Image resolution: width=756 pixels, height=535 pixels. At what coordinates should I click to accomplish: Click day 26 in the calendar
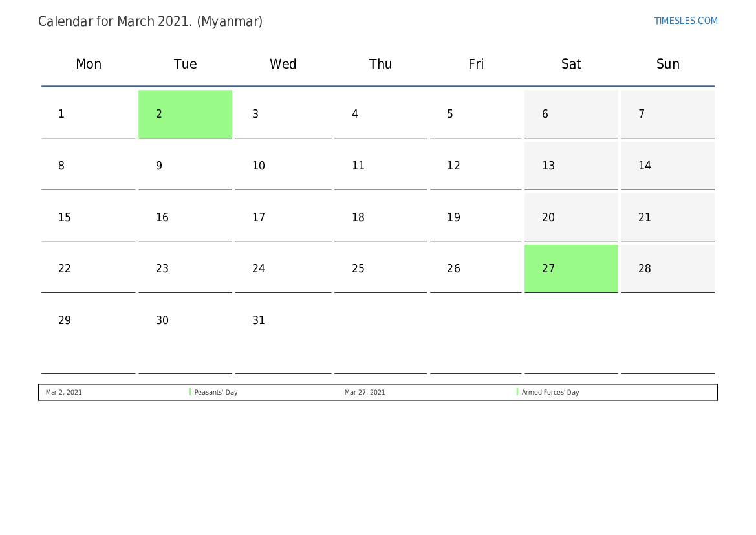[476, 268]
